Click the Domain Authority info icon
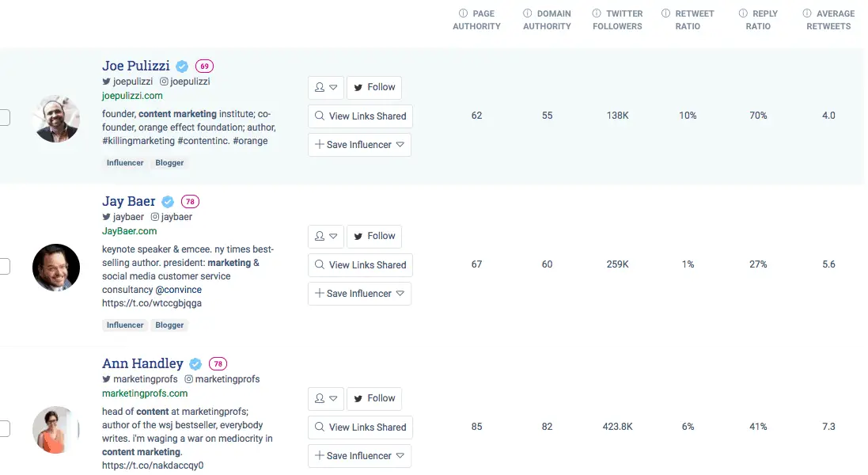868x475 pixels. click(x=528, y=13)
